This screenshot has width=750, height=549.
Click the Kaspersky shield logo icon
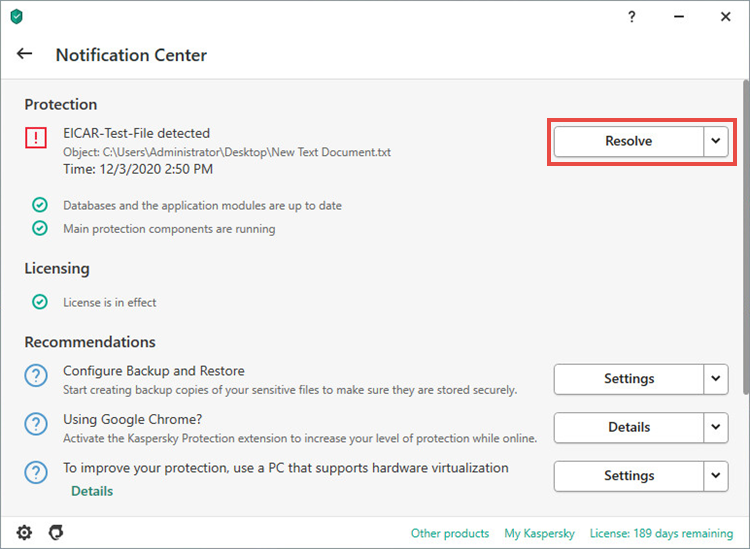[x=16, y=17]
